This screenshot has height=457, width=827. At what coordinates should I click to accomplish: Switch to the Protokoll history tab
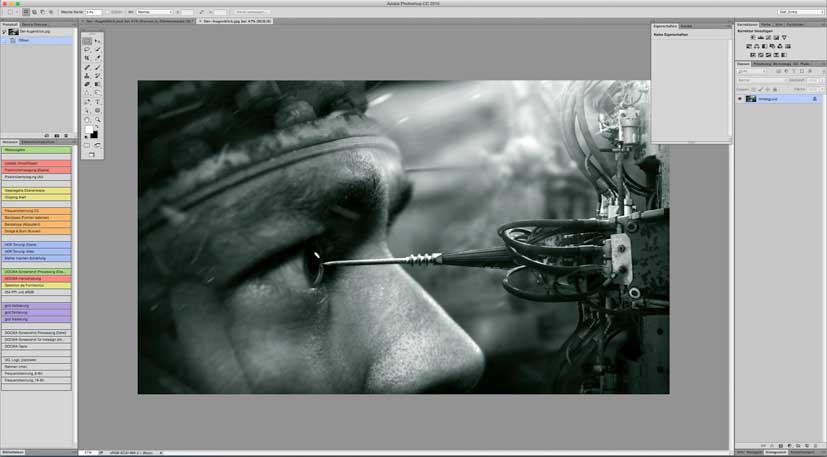tap(9, 24)
